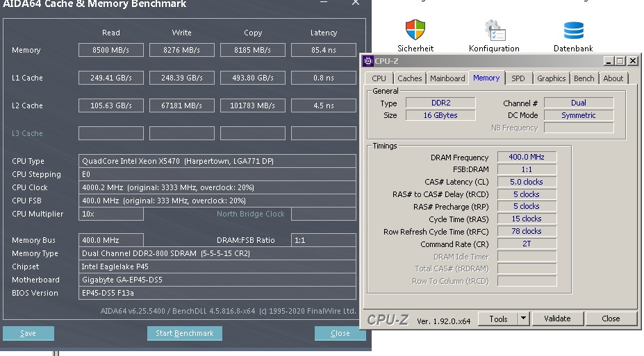
Task: Open the Datenbank icon
Action: [x=573, y=31]
